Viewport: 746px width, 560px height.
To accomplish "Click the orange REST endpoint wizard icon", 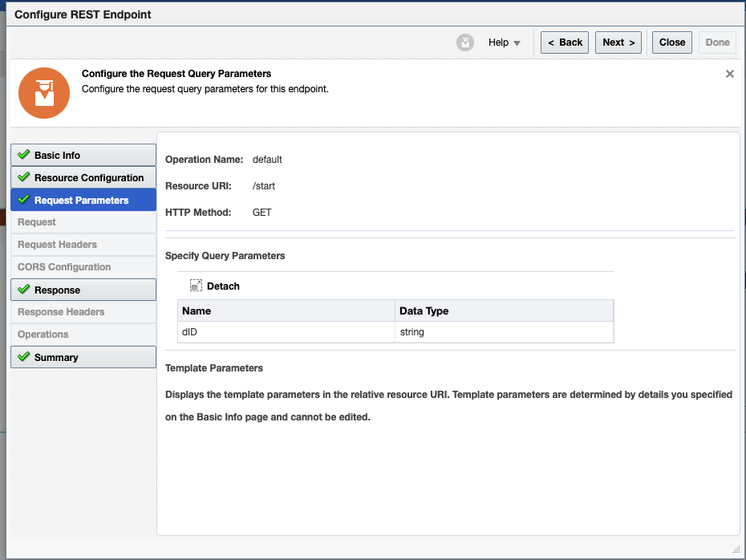I will pos(44,93).
